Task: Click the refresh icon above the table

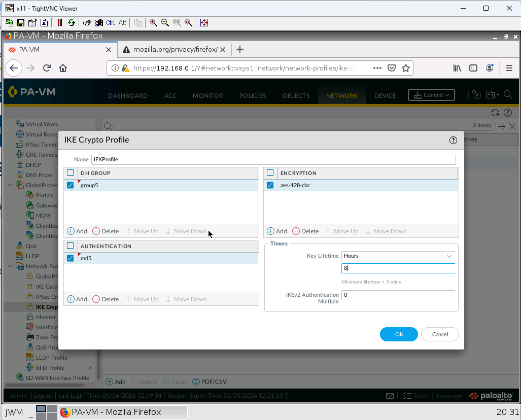Action: click(x=495, y=113)
